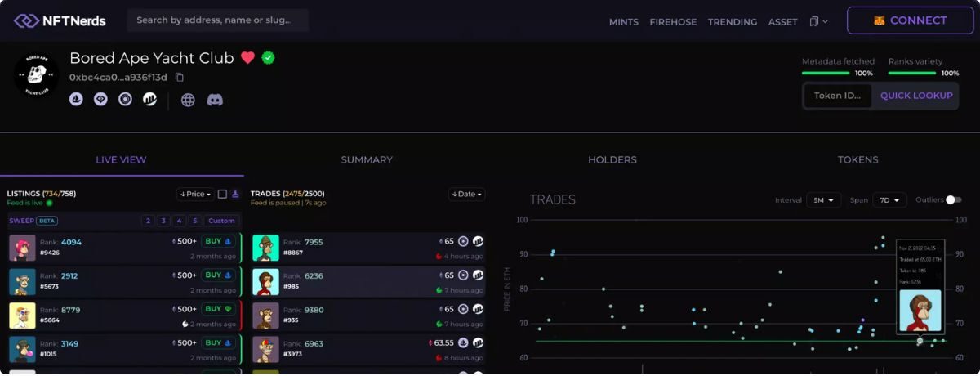Click the NFTNerds logo

pos(60,20)
